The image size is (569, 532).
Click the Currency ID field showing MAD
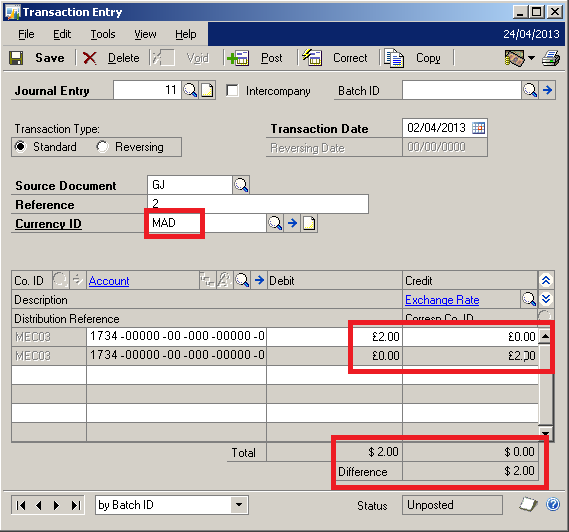click(x=207, y=223)
